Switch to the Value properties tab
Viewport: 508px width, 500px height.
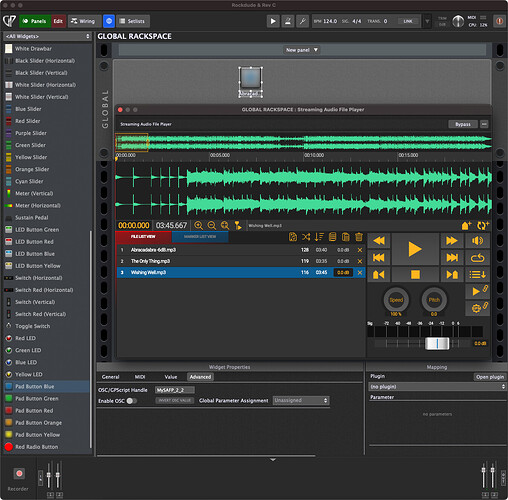171,377
